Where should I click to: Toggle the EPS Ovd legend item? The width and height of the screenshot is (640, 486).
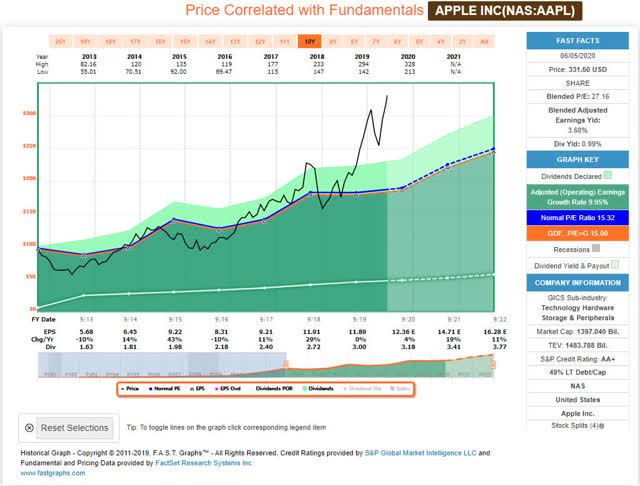[x=228, y=388]
